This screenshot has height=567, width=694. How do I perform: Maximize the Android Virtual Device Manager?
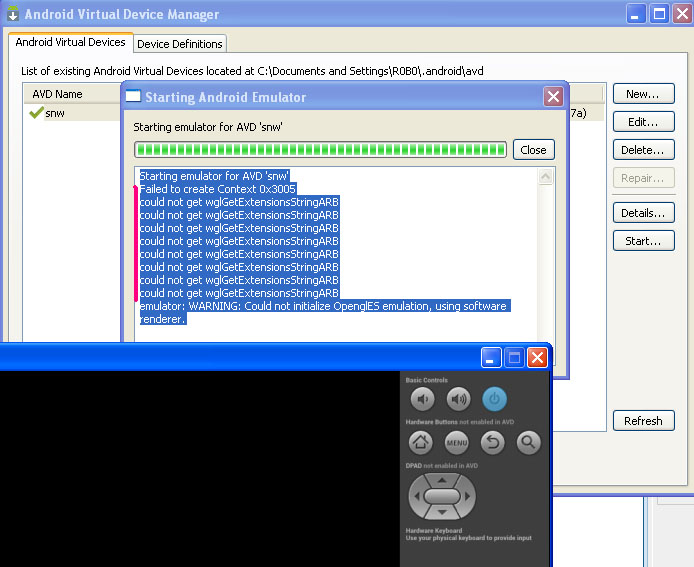click(659, 14)
